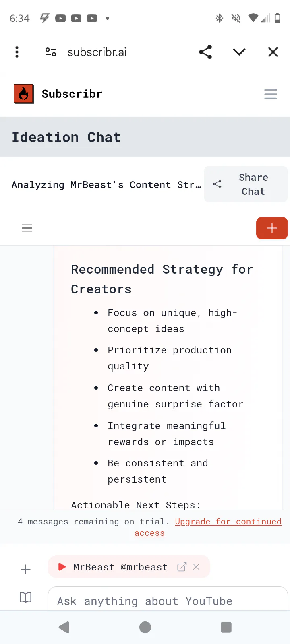The width and height of the screenshot is (290, 644).
Task: Click the plus attach icon beside the input
Action: tap(25, 569)
